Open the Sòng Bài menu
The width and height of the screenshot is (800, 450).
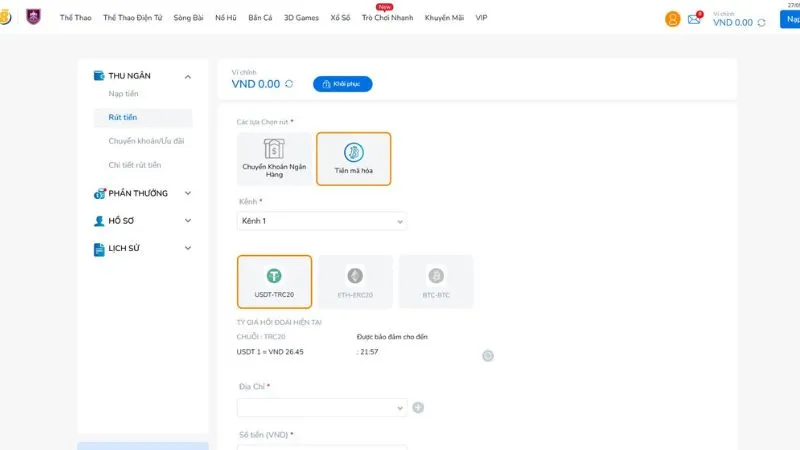coord(188,17)
